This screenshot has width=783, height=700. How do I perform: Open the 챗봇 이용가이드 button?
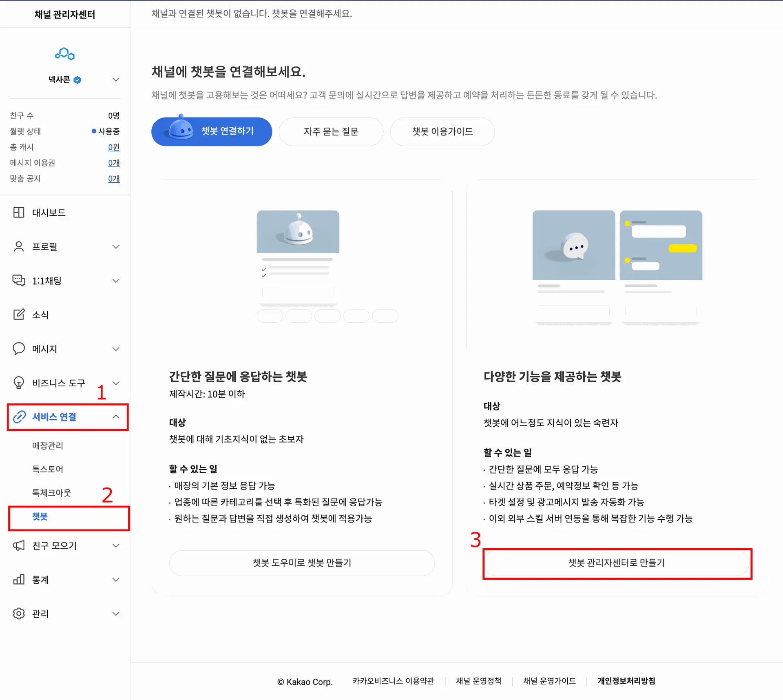tap(442, 131)
